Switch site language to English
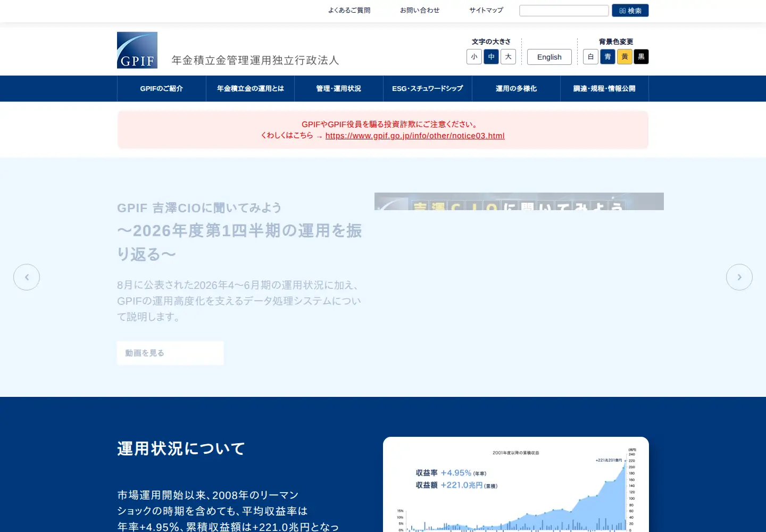766x532 pixels. 549,57
